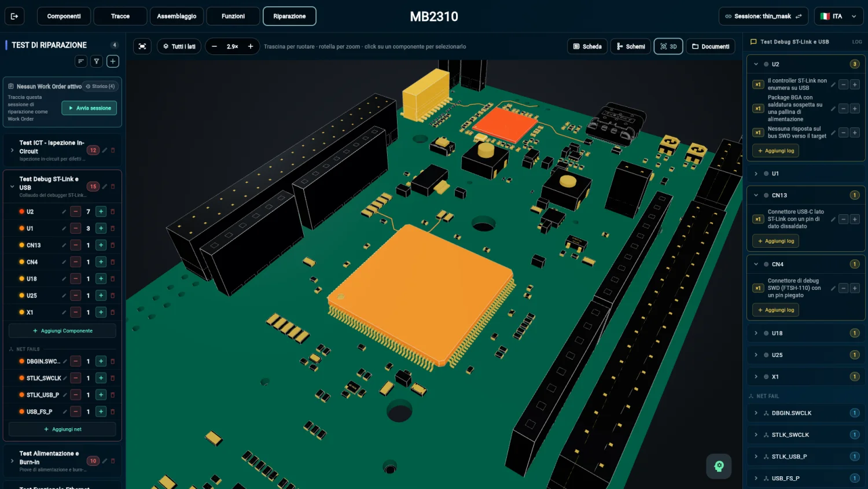
Task: Click the session swap icon beside thin_mask
Action: [x=799, y=16]
